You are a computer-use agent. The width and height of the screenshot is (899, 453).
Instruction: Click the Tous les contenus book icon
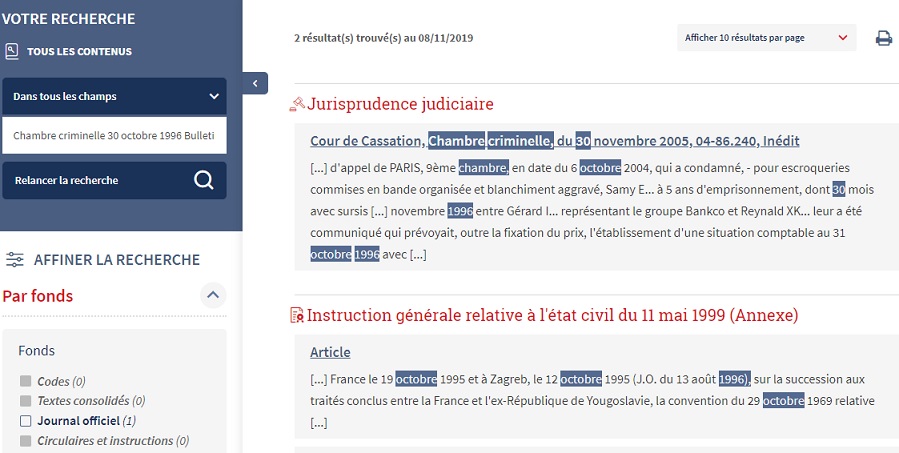11,52
